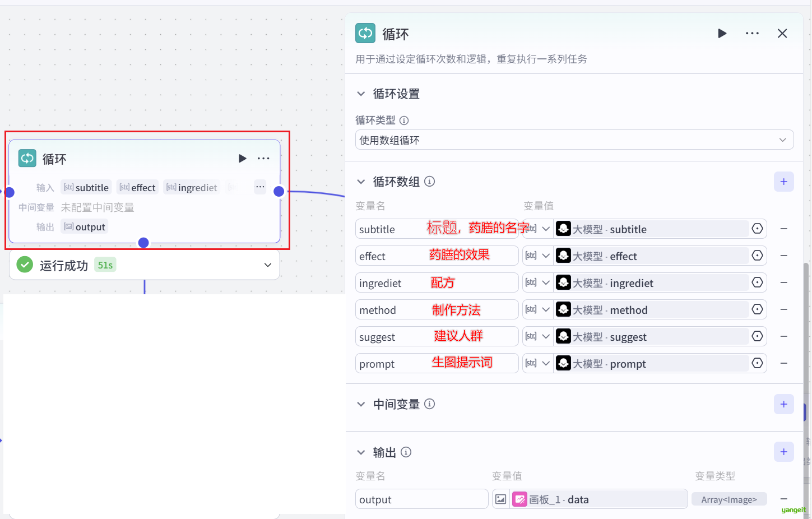Show hidden inputs on the loop node

260,187
